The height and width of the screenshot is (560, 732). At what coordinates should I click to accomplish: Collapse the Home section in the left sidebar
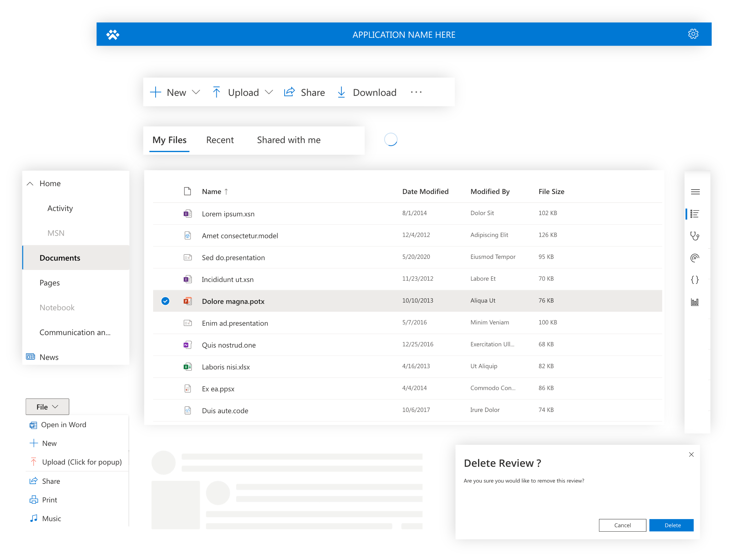click(x=31, y=183)
